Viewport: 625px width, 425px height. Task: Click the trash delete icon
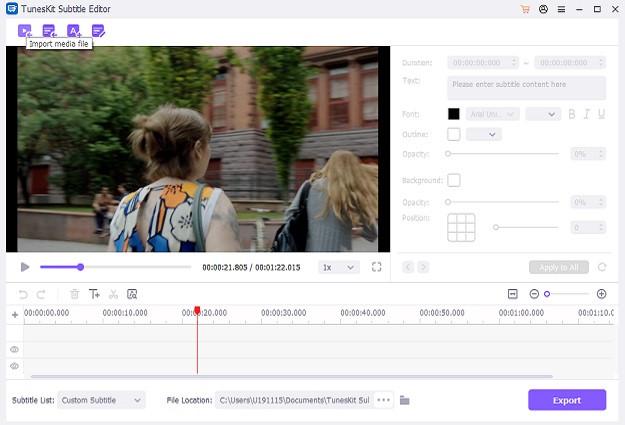(75, 294)
